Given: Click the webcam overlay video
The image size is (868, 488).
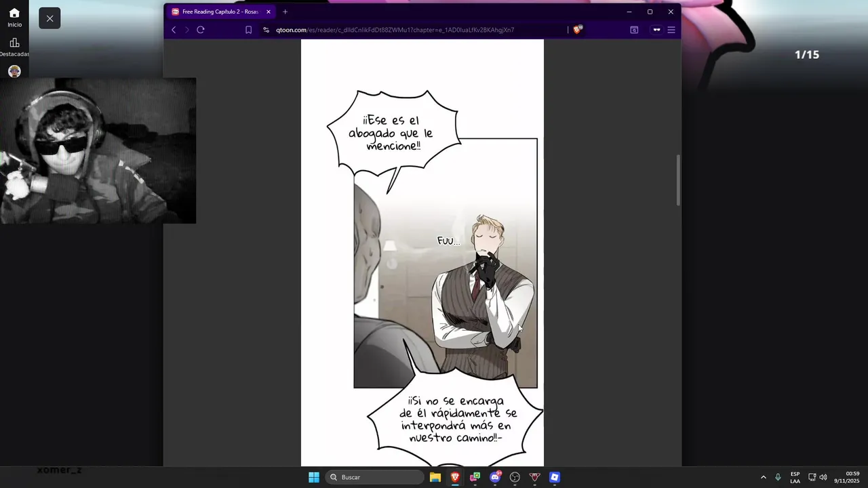Looking at the screenshot, I should [x=98, y=150].
